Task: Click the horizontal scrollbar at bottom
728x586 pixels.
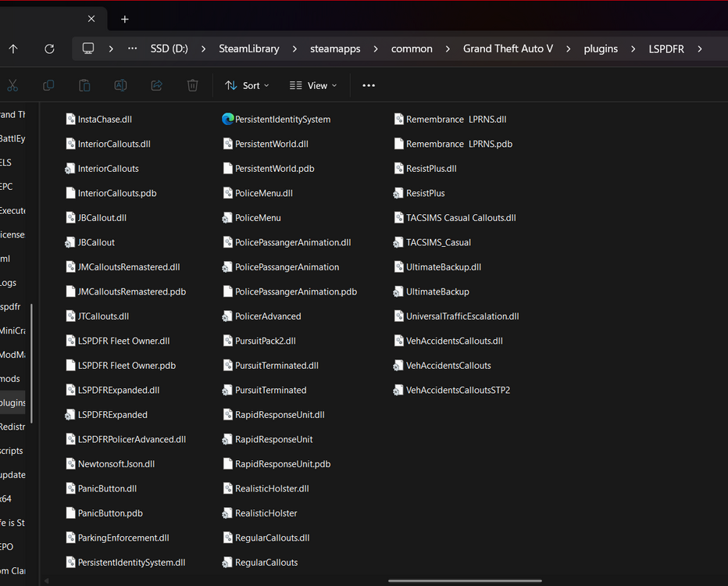Action: pyautogui.click(x=465, y=581)
